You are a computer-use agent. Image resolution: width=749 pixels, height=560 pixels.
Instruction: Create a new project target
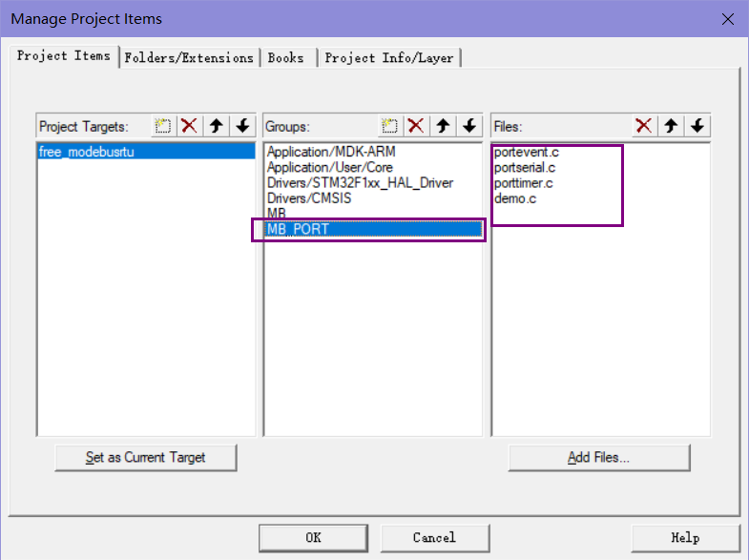pyautogui.click(x=163, y=126)
